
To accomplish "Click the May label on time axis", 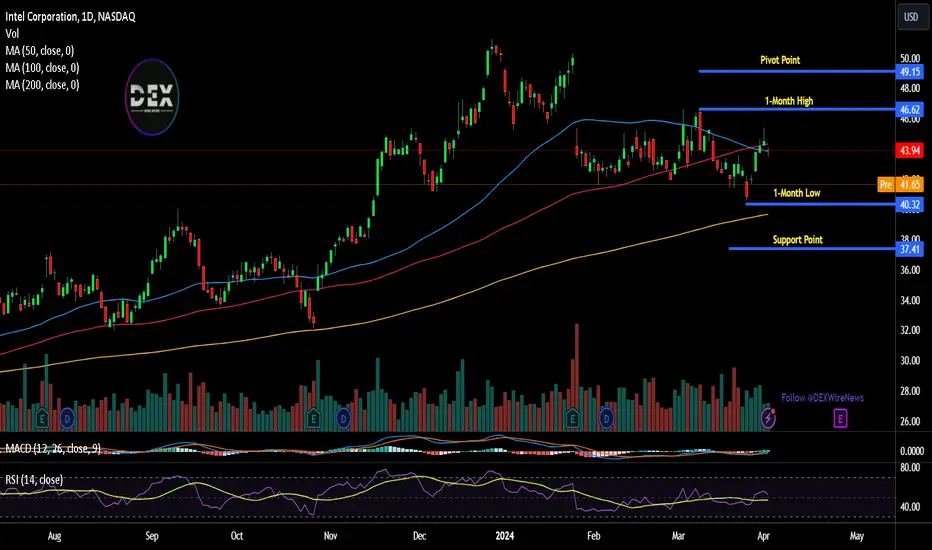I will point(857,536).
